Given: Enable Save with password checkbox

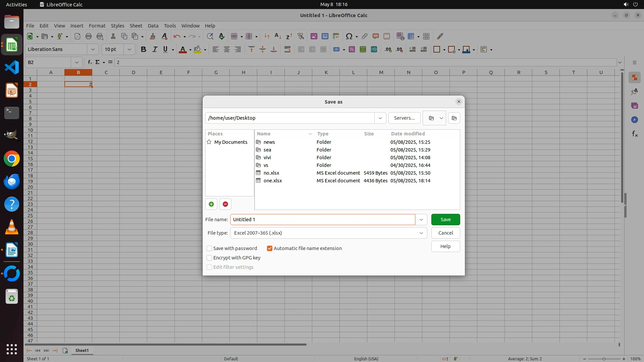Looking at the screenshot, I should [209, 248].
